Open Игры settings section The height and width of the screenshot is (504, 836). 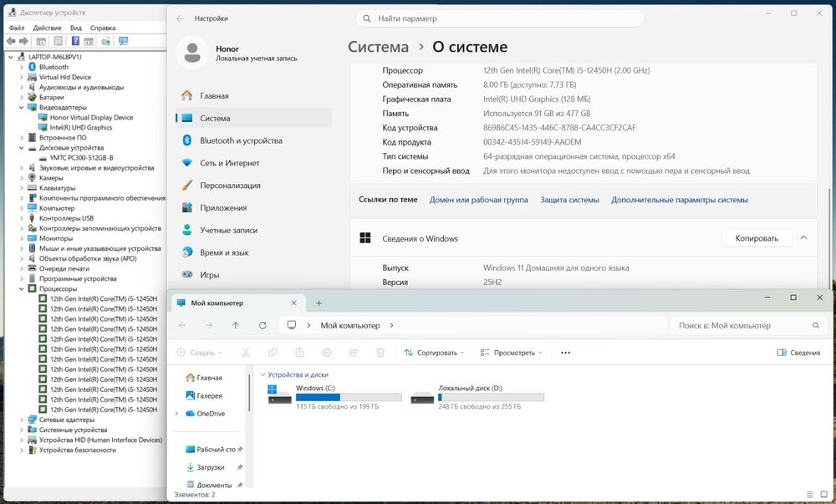254,275
